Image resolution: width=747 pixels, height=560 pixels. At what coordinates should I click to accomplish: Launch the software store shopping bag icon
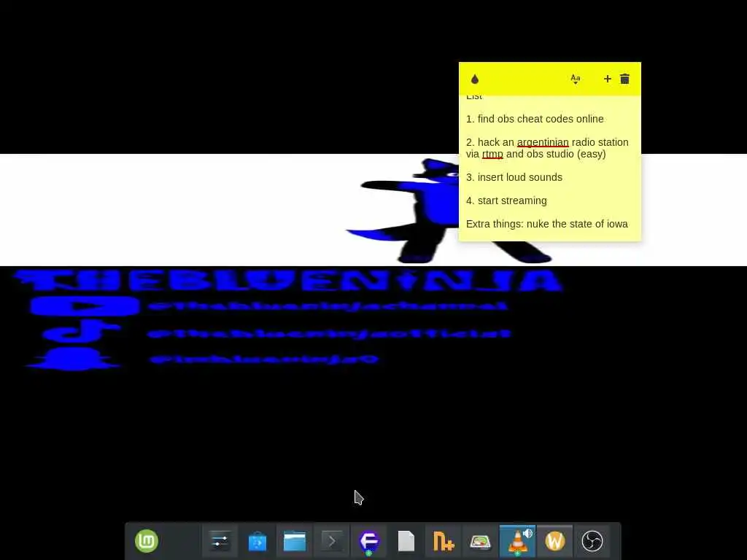258,542
